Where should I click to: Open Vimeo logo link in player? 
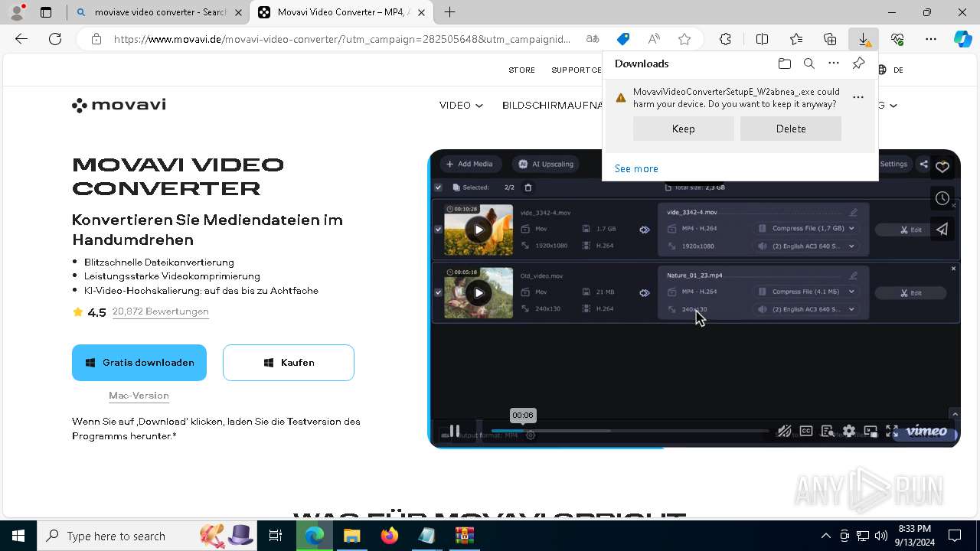(926, 431)
